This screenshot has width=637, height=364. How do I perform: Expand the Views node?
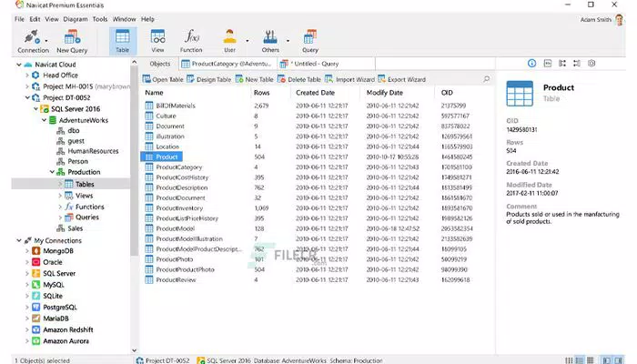60,196
